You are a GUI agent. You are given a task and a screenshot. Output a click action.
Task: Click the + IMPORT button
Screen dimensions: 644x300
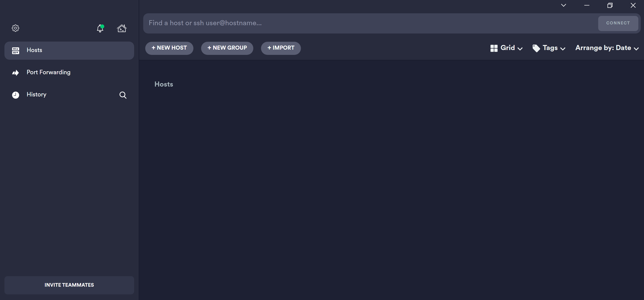[x=281, y=48]
